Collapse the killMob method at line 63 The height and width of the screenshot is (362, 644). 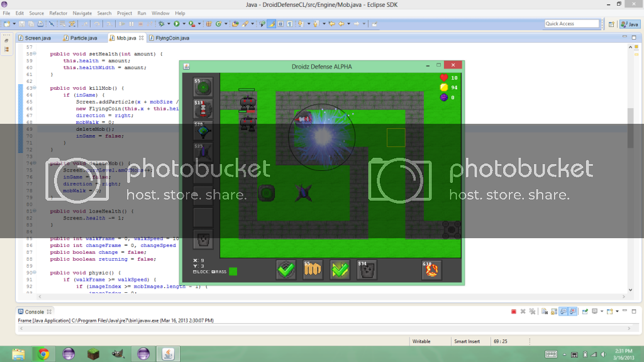35,87
